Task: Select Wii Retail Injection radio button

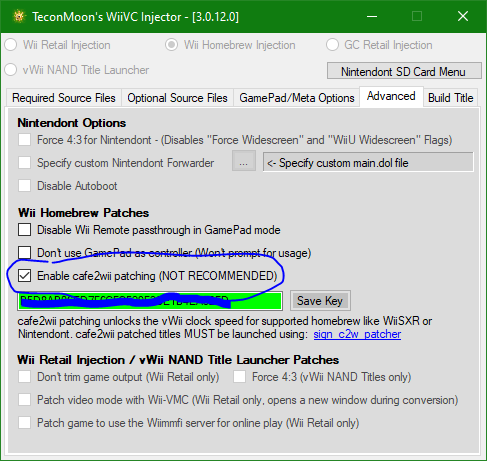Action: click(11, 45)
